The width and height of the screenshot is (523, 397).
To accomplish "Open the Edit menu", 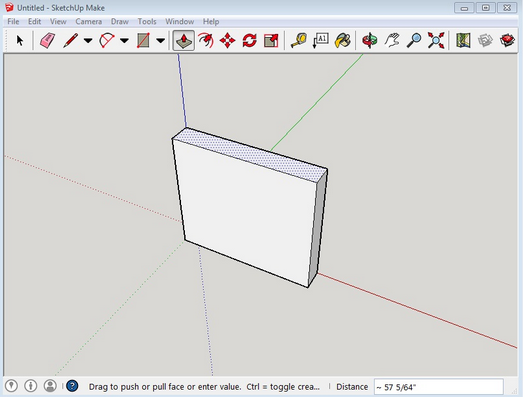I will coord(34,22).
